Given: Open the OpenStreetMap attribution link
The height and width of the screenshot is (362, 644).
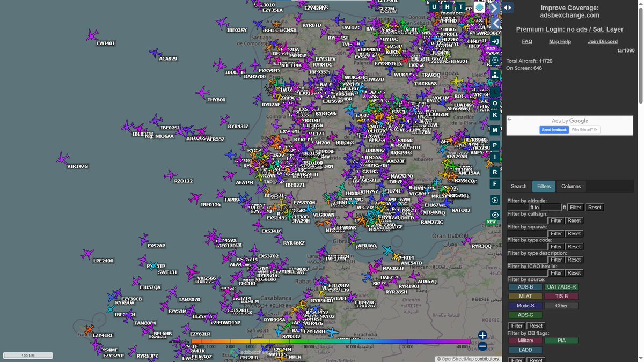Looking at the screenshot, I should [457, 359].
